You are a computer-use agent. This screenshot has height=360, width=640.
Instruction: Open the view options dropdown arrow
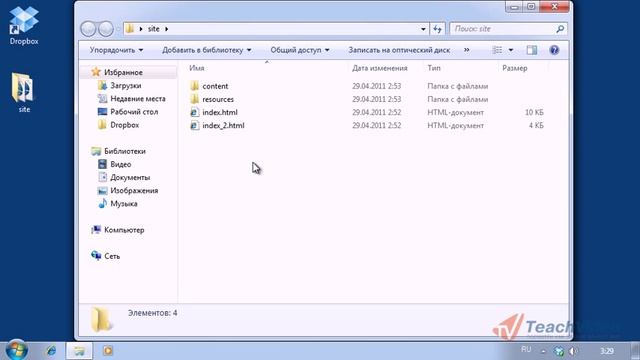pos(511,50)
